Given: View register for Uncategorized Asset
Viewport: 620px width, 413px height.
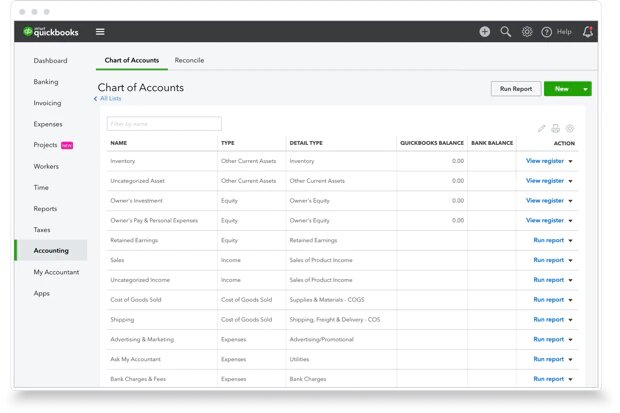Looking at the screenshot, I should [544, 181].
